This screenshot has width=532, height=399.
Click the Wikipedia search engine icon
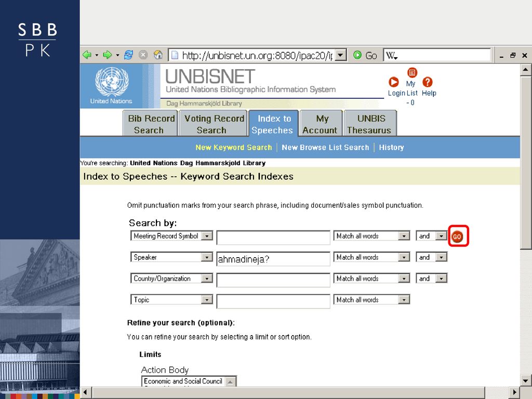pyautogui.click(x=391, y=55)
